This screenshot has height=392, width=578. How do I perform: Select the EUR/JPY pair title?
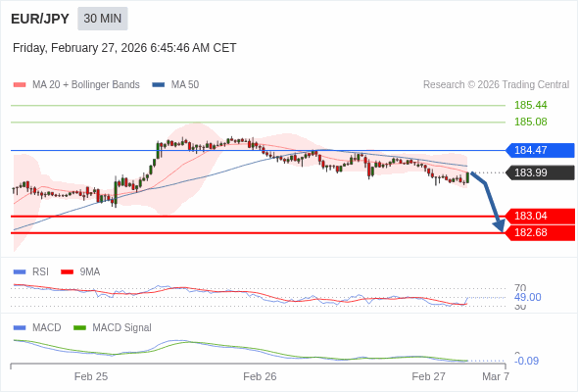tap(40, 19)
